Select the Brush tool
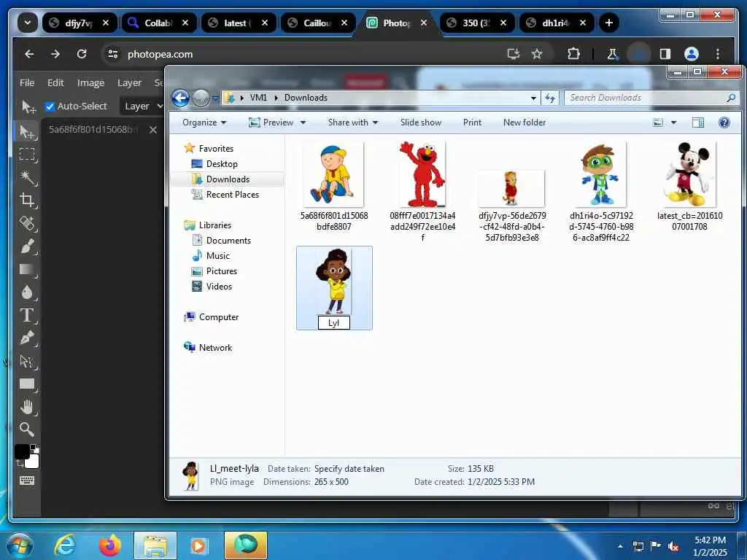 pos(27,246)
